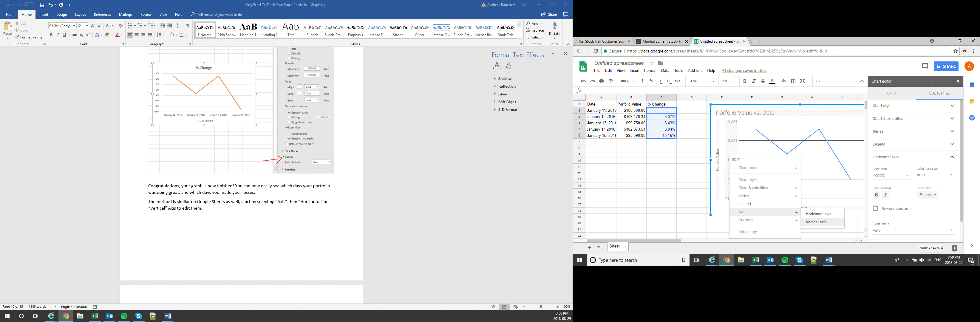Open Text color picker in Chart editor
Screen dimensions: 980x322
click(927, 195)
